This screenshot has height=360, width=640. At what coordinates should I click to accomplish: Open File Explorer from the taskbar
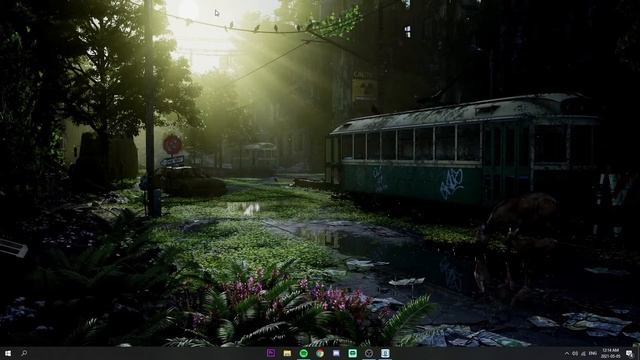[x=287, y=353]
